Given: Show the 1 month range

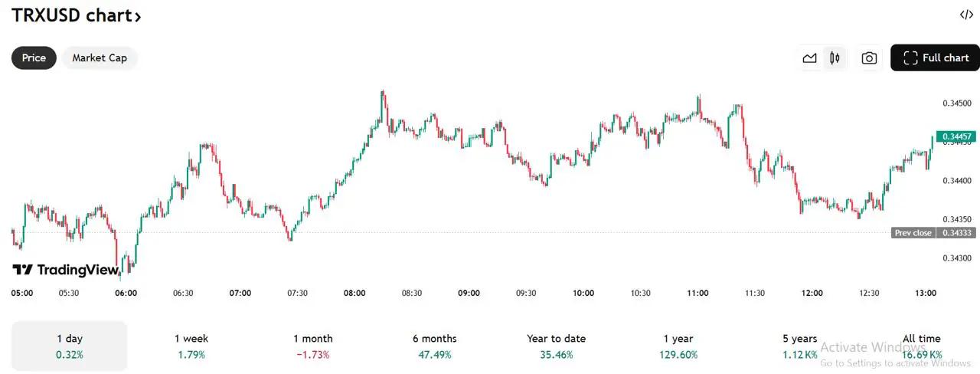Looking at the screenshot, I should (x=313, y=346).
